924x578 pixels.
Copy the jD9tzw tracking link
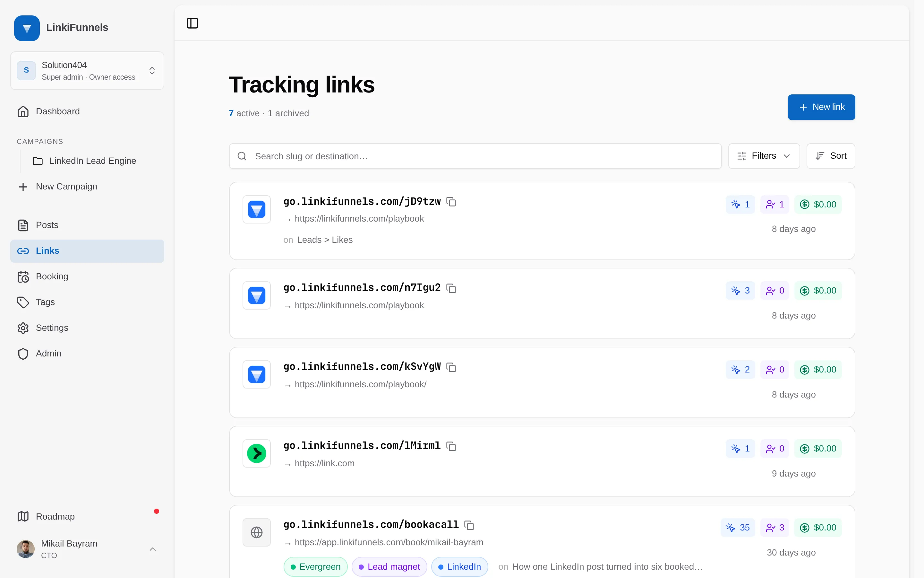click(x=451, y=201)
